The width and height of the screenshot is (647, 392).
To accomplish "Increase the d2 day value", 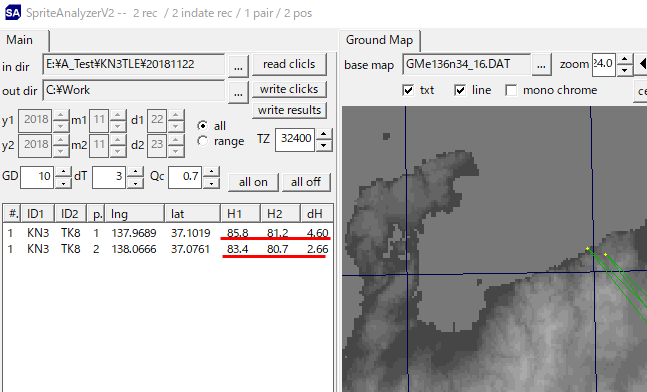I will tap(176, 140).
